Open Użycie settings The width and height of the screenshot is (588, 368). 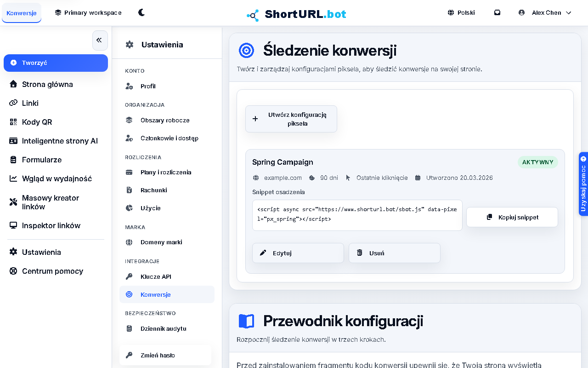pos(167,208)
